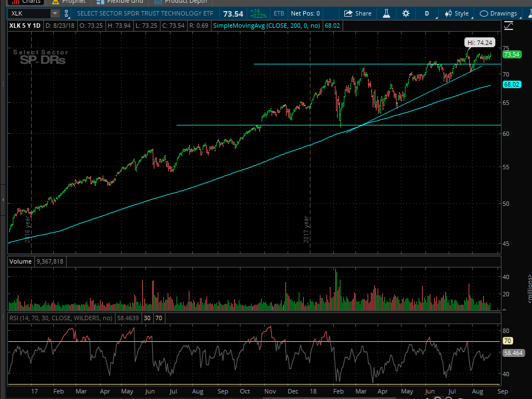Open the XLK symbol dropdown arrow
Image resolution: width=532 pixels, height=399 pixels.
point(54,13)
